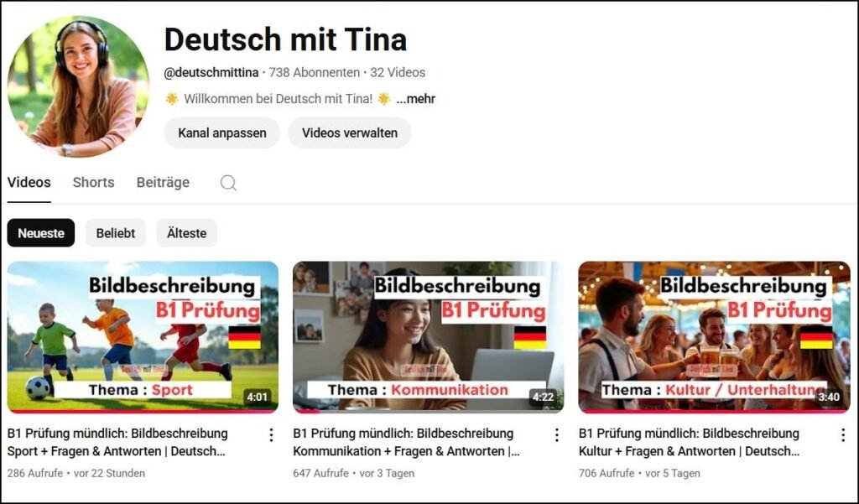Expand channel description with ...mehr
859x504 pixels.
tap(416, 99)
